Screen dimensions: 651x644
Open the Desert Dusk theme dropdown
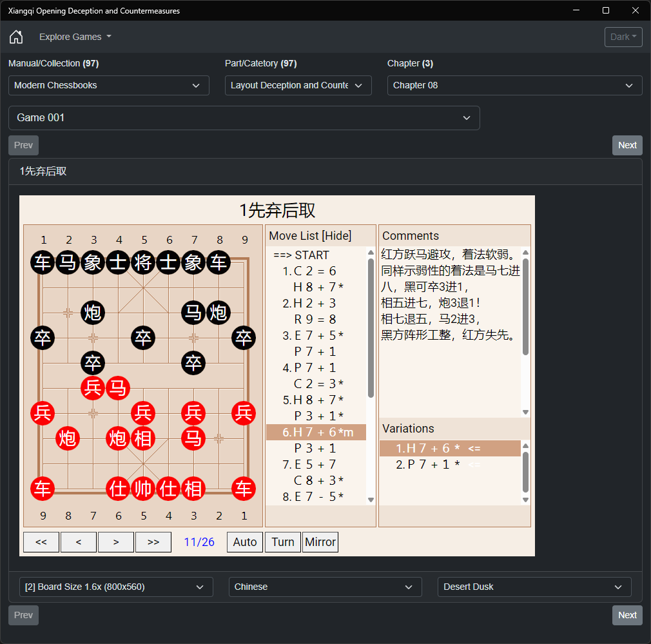tap(534, 587)
